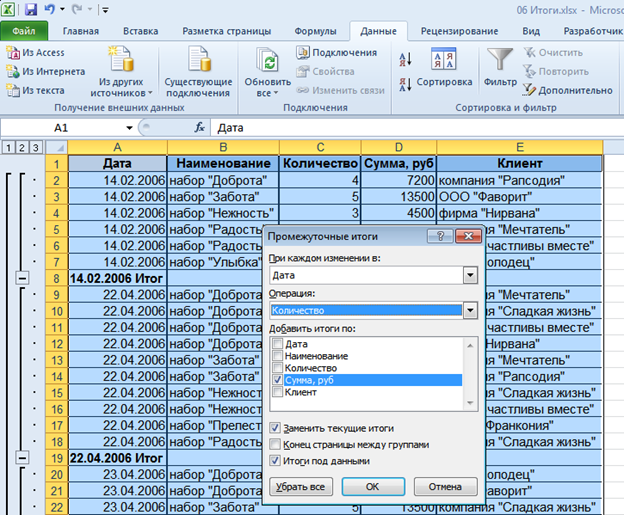
Task: Enable Конец страницы между группами
Action: click(275, 444)
